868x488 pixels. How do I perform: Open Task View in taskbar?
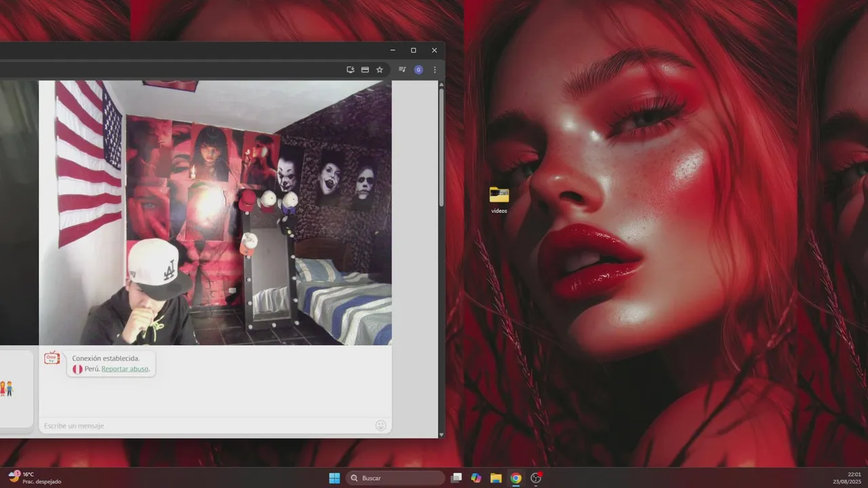pyautogui.click(x=456, y=478)
